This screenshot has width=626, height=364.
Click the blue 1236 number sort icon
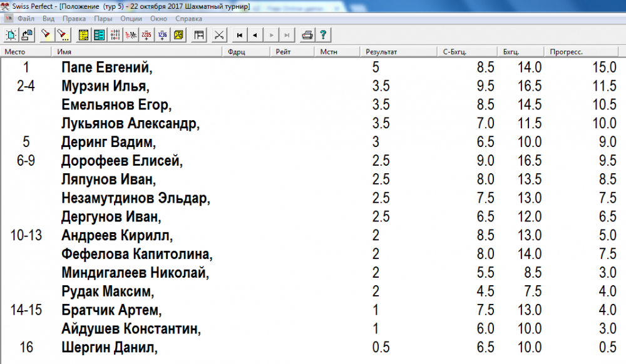click(x=163, y=35)
